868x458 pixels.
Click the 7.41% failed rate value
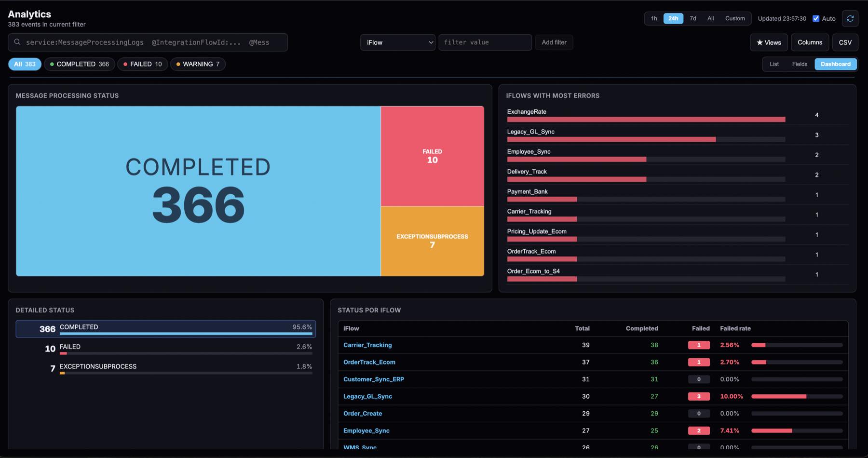pyautogui.click(x=730, y=431)
